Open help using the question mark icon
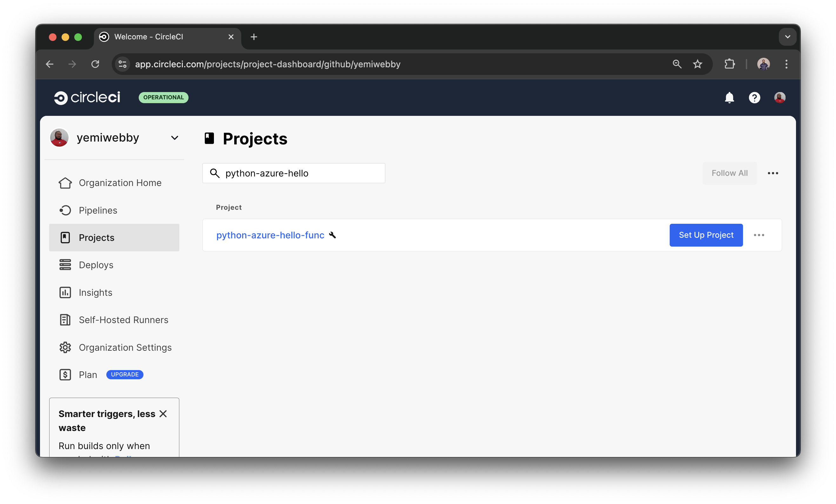Screen dimensions: 836x504 click(x=754, y=98)
